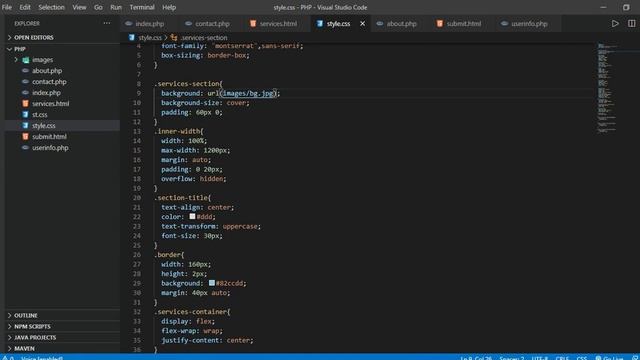Viewport: 640px width, 360px height.
Task: Click the code minimap
Action: point(607,88)
